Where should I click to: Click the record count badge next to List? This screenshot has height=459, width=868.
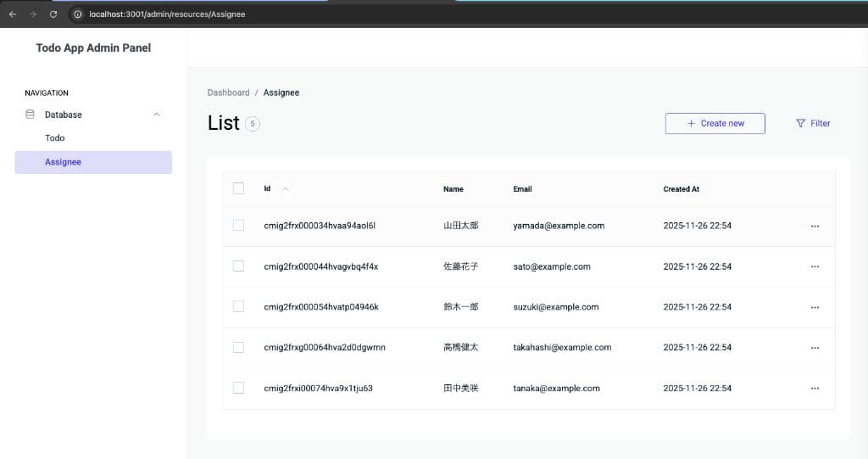[x=253, y=124]
